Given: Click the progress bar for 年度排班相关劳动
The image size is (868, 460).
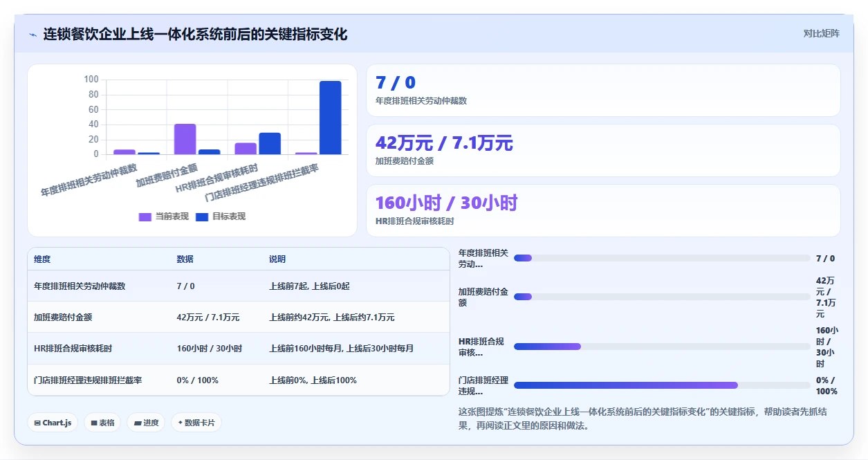Looking at the screenshot, I should (662, 258).
